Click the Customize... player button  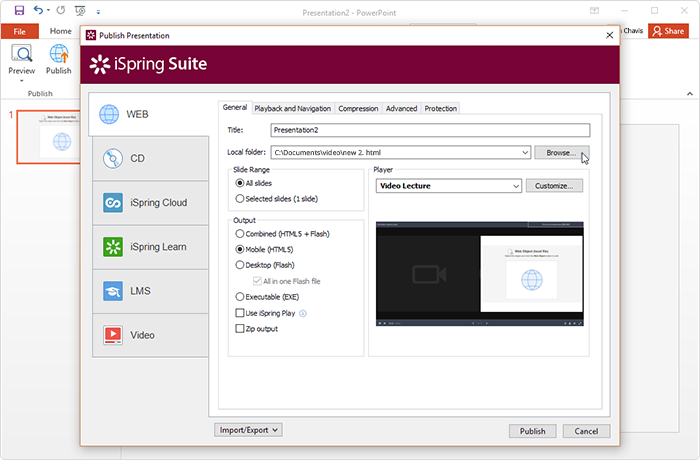554,186
